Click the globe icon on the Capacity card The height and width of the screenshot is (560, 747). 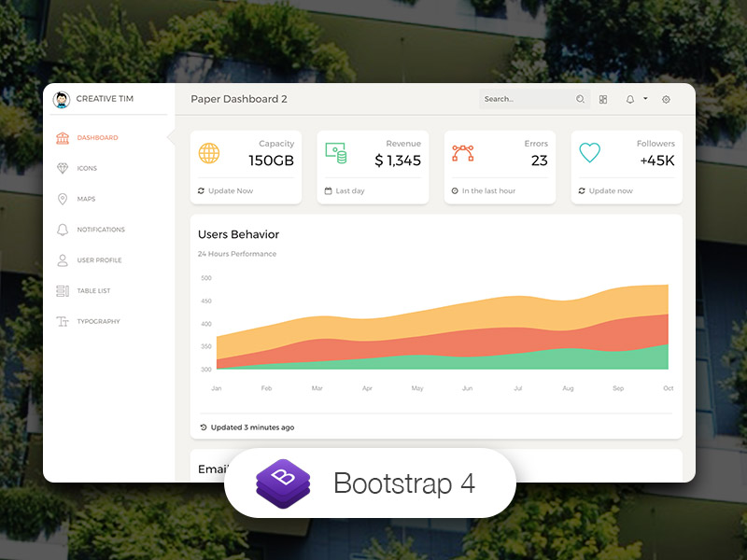[x=209, y=154]
